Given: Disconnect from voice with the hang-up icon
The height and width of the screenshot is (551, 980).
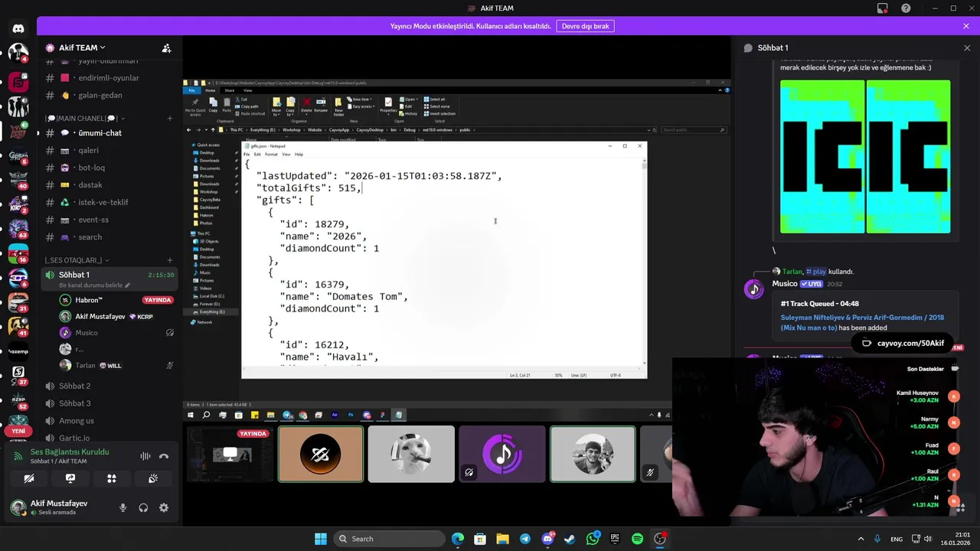Looking at the screenshot, I should [x=163, y=456].
